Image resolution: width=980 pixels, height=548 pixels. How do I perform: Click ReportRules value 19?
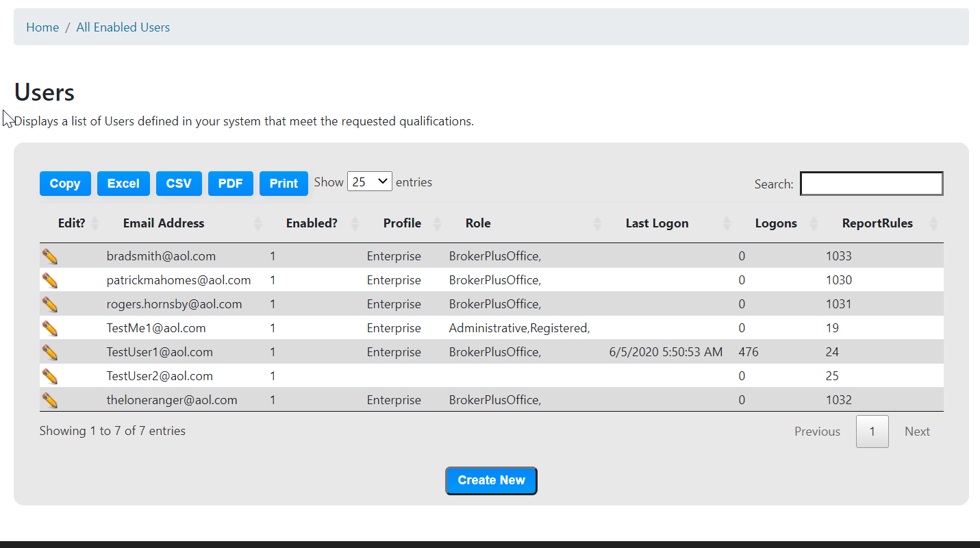pyautogui.click(x=832, y=328)
